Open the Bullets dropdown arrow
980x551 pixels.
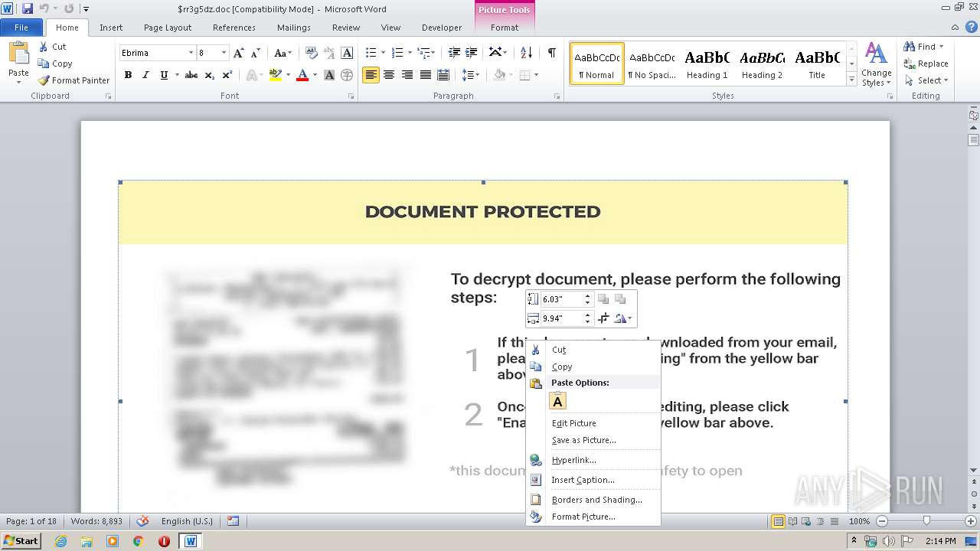point(384,53)
